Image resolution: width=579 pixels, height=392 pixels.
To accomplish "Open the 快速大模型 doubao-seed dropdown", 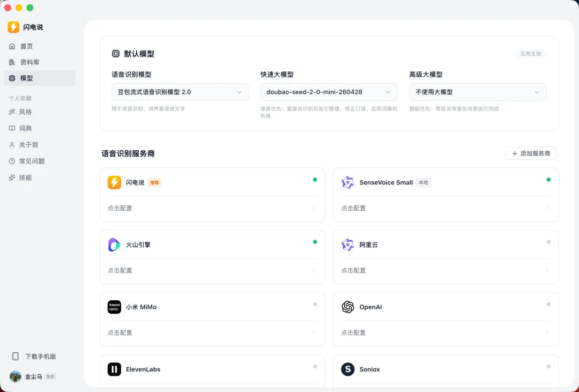I will tap(329, 92).
